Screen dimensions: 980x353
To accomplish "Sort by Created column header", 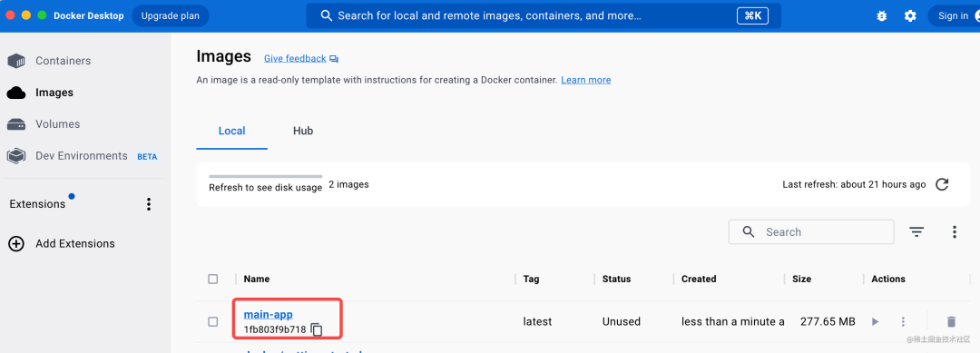I will pyautogui.click(x=699, y=279).
